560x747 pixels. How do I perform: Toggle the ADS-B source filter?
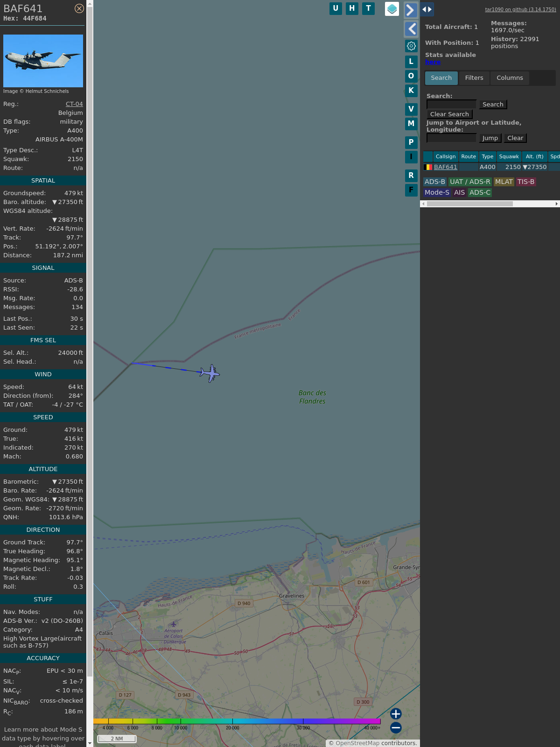(435, 182)
